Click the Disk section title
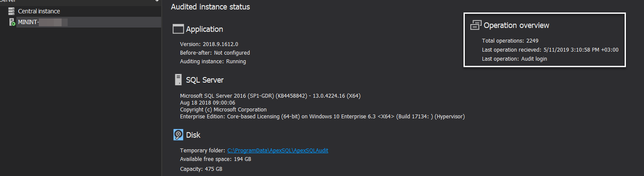The width and height of the screenshot is (644, 176). coord(193,135)
